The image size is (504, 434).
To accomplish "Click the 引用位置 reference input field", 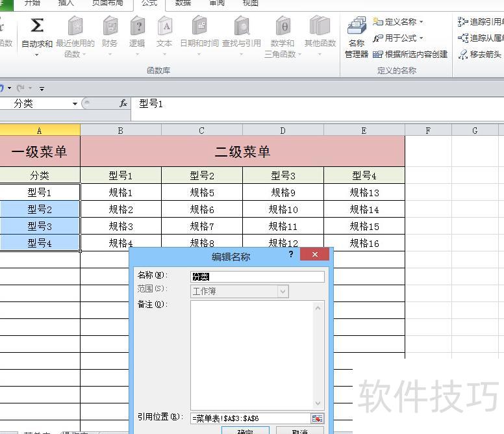I will pyautogui.click(x=250, y=418).
